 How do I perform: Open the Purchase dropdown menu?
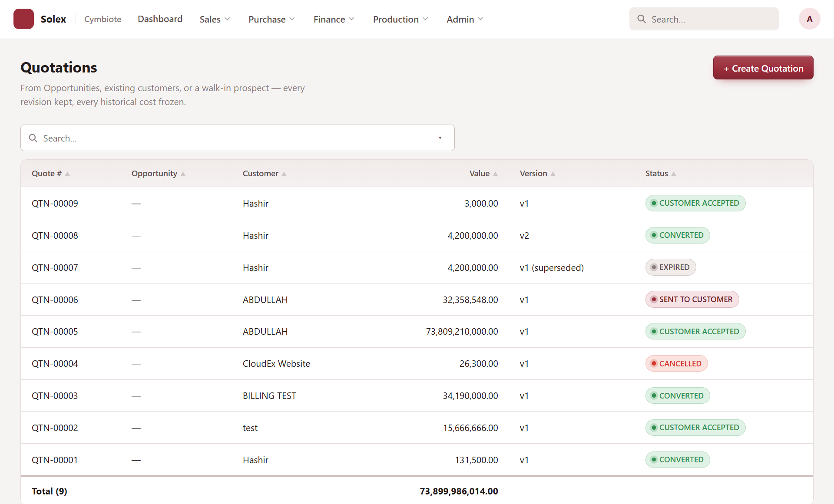click(271, 19)
